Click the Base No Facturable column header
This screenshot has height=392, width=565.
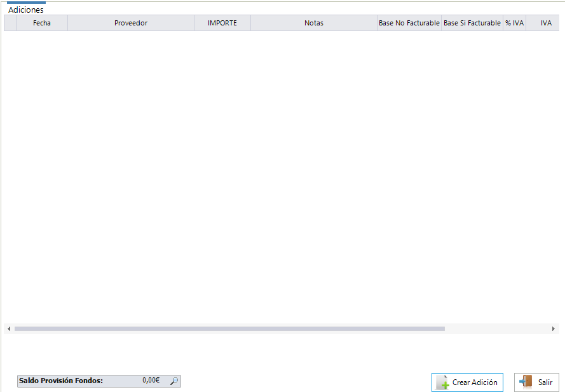click(409, 23)
